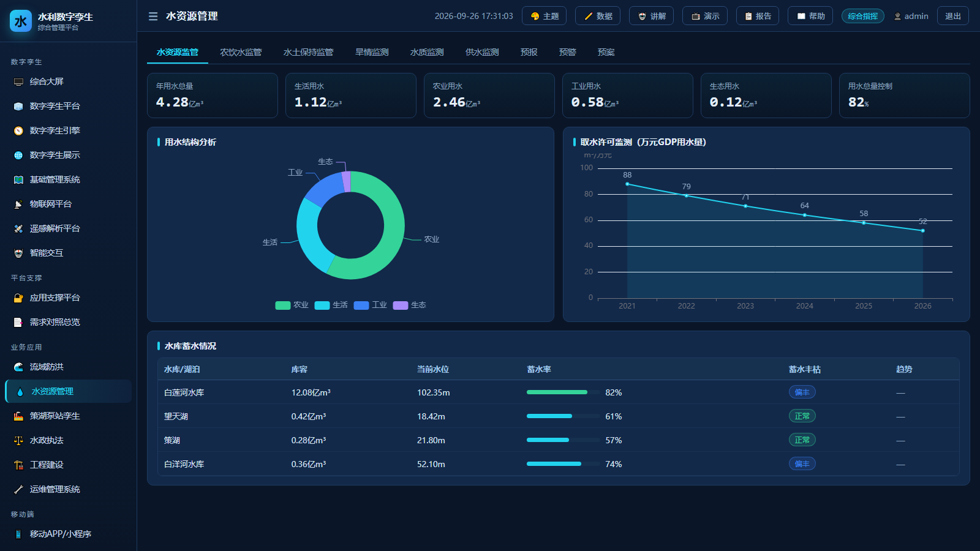Viewport: 980px width, 551px height.
Task: Click the 年用水总量 4.28 summary card
Action: tap(213, 96)
